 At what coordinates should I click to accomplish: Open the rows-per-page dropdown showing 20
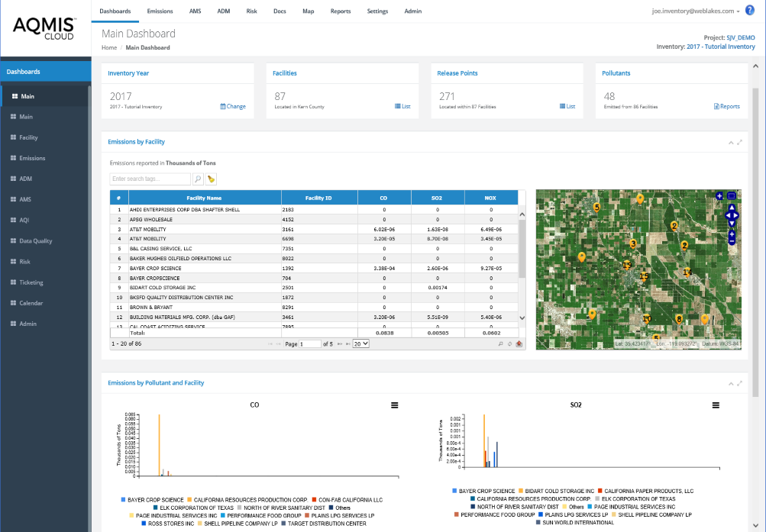coord(362,344)
